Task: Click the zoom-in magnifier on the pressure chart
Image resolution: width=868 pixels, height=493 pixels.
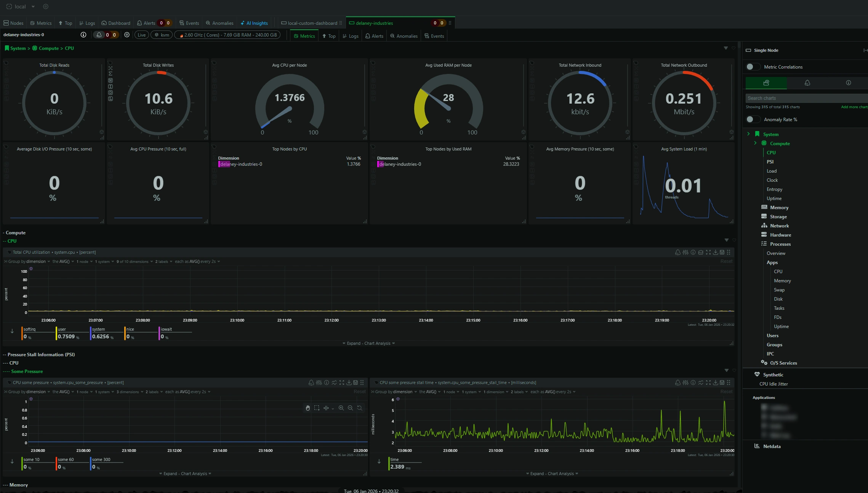Action: tap(341, 408)
